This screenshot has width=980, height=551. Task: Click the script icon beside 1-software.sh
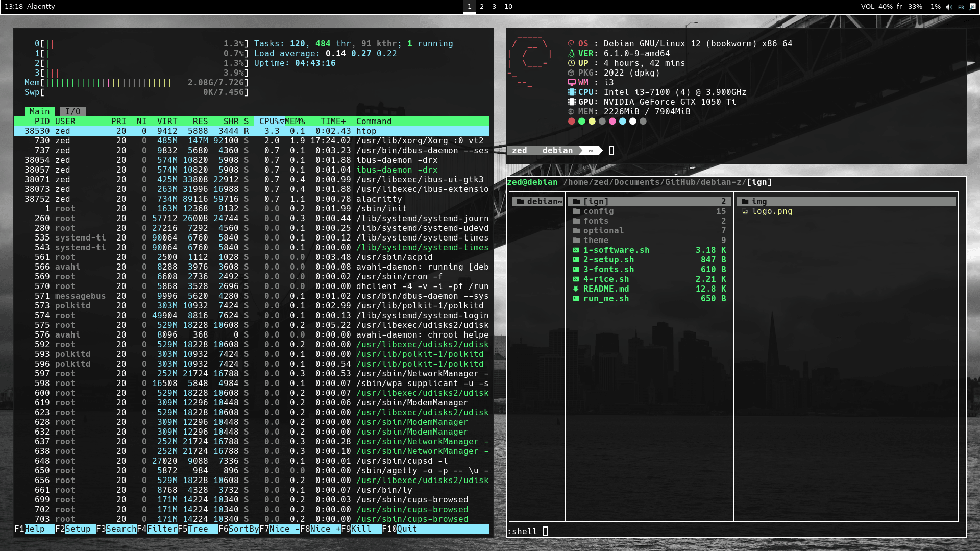(x=576, y=250)
